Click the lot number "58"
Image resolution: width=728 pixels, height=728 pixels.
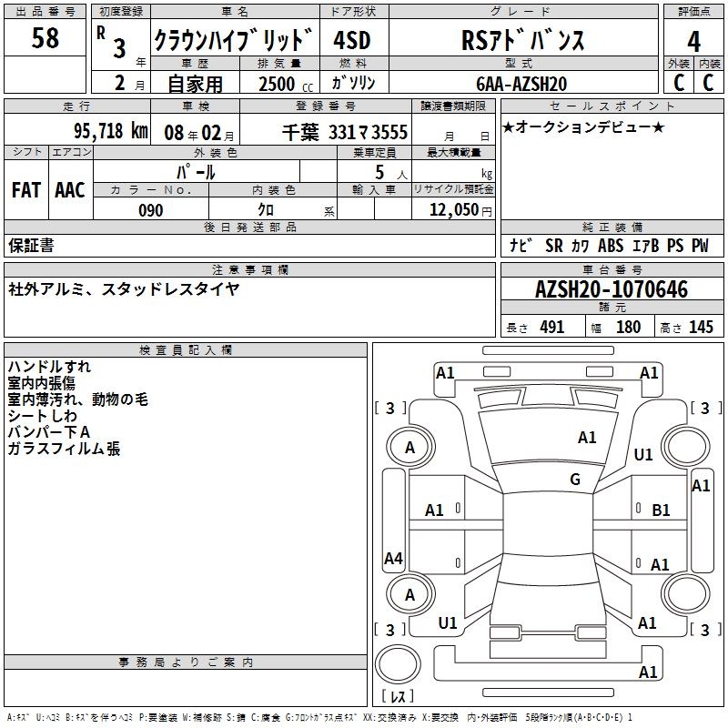pyautogui.click(x=45, y=37)
